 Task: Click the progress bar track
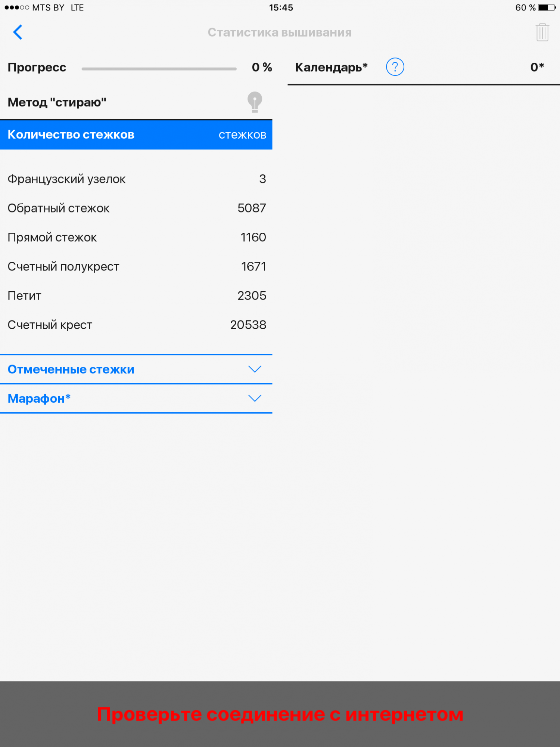pos(159,69)
